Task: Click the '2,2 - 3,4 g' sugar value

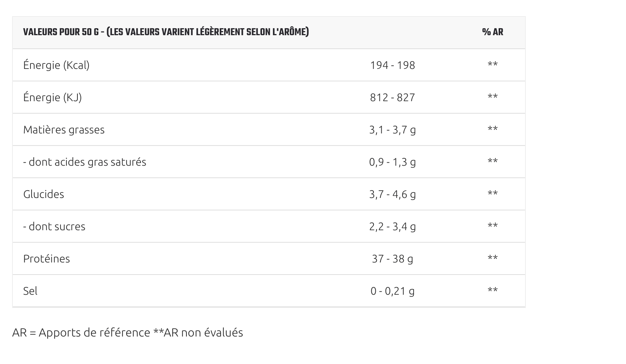Action: coord(392,227)
